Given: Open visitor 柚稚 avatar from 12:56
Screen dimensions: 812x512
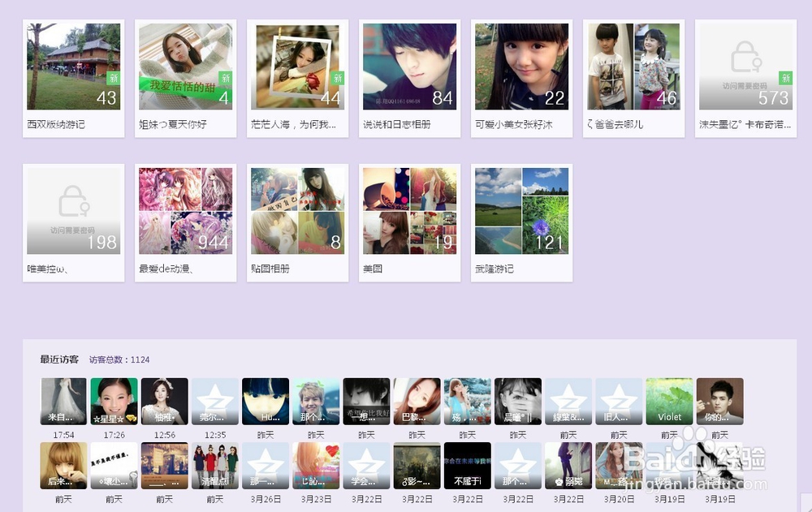Looking at the screenshot, I should (x=165, y=401).
